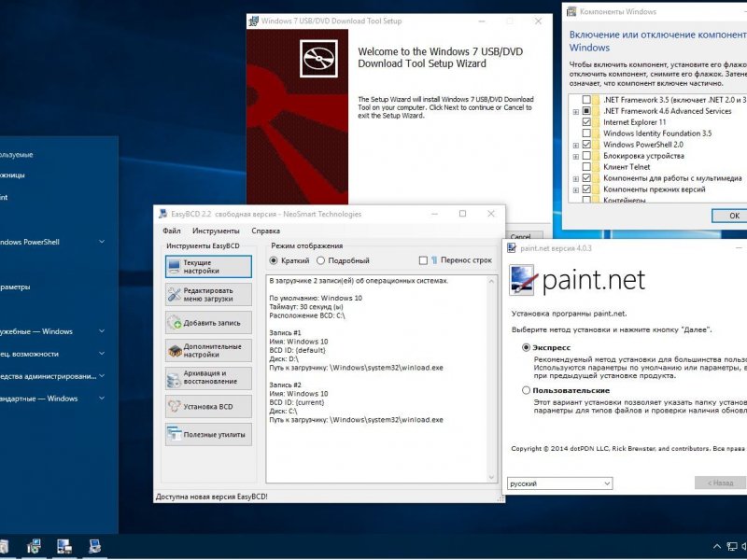Click the folder icon beside Internet Explorer 11
747x560 pixels.
[596, 122]
